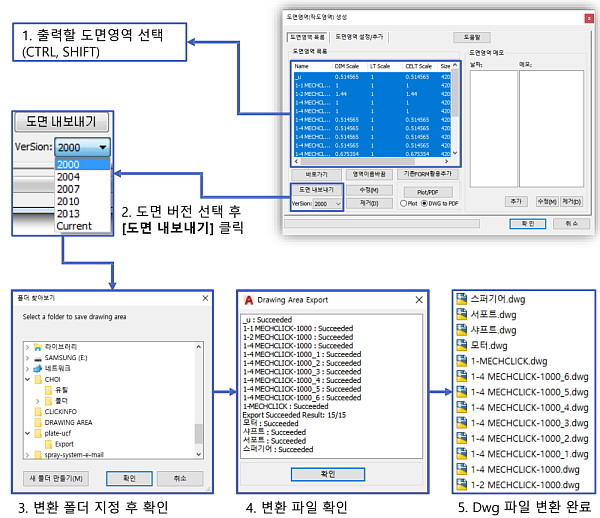Select the 네트워크 network icon

tap(38, 368)
